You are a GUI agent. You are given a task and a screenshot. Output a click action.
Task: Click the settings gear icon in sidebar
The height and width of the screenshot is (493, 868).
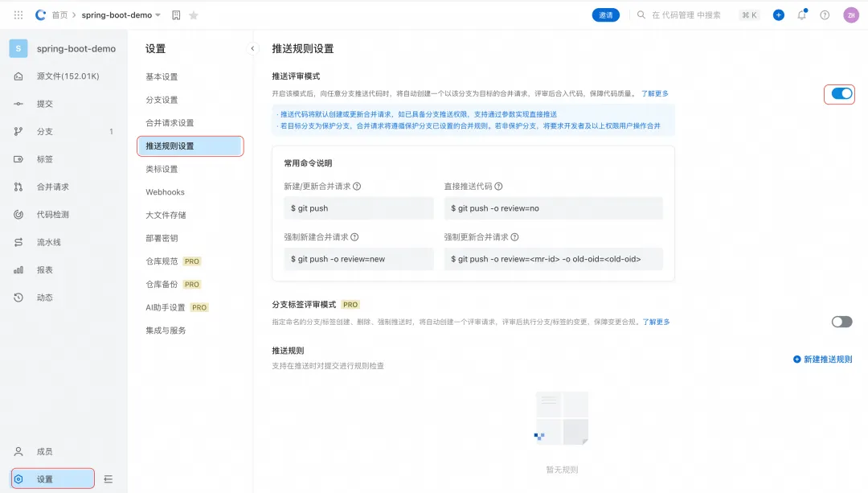pyautogui.click(x=18, y=479)
